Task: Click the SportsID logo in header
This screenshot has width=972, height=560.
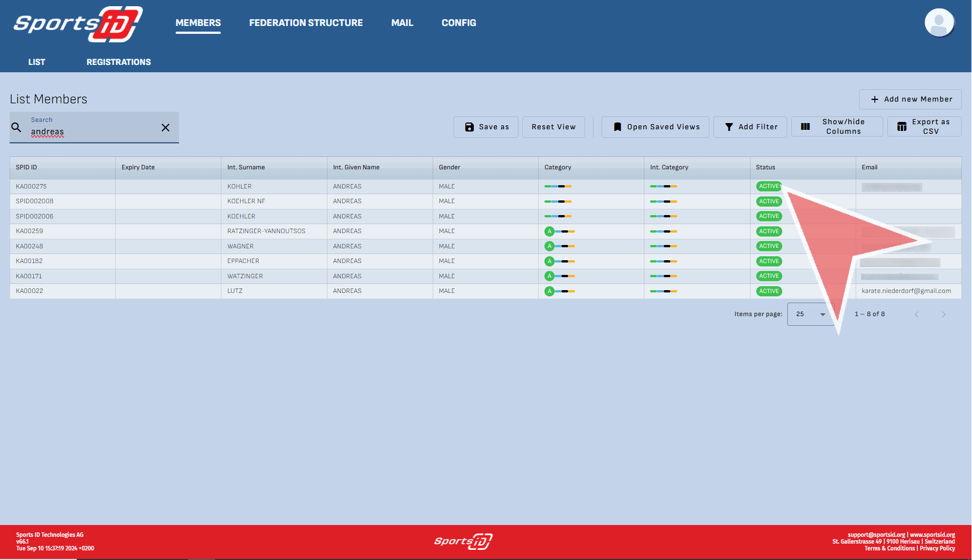Action: [x=78, y=24]
